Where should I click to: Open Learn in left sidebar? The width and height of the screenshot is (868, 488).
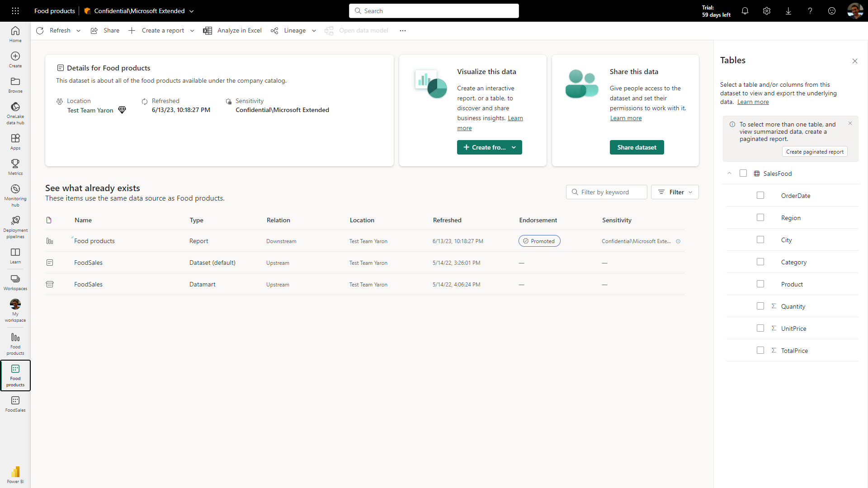(x=15, y=256)
